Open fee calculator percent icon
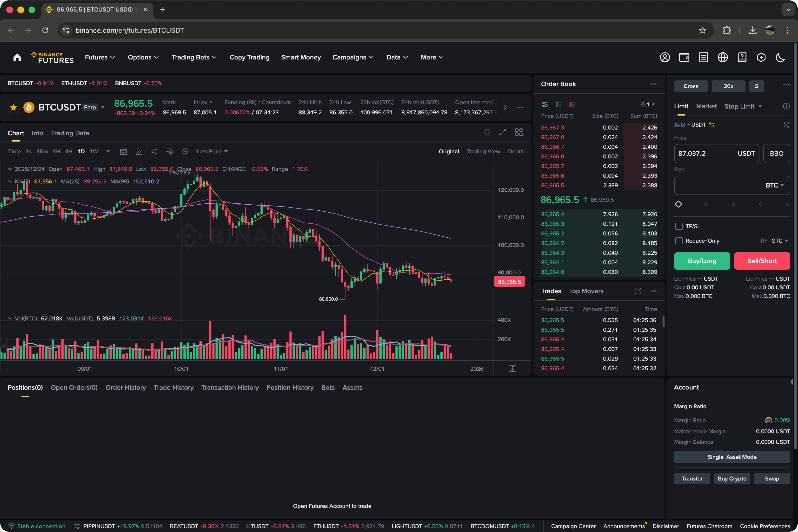 tap(786, 125)
